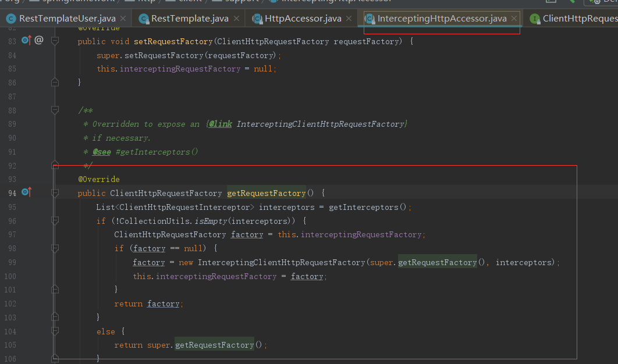Collapse the Javadoc comment starting at line 88

pos(55,110)
